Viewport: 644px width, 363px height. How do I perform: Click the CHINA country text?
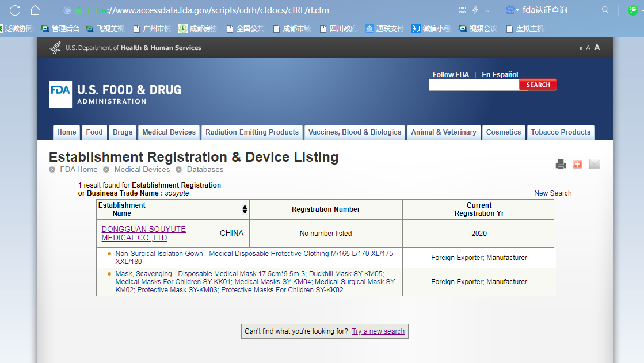231,233
